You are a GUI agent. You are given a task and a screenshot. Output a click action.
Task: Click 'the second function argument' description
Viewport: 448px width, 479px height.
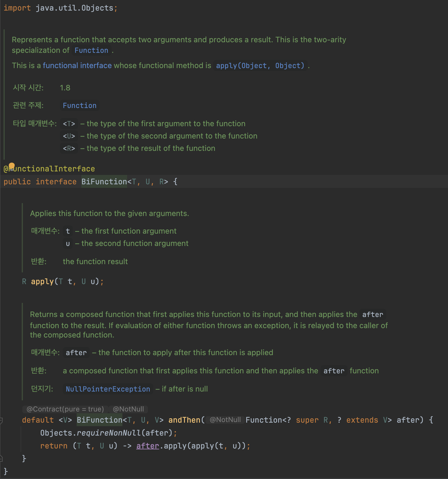pos(135,243)
